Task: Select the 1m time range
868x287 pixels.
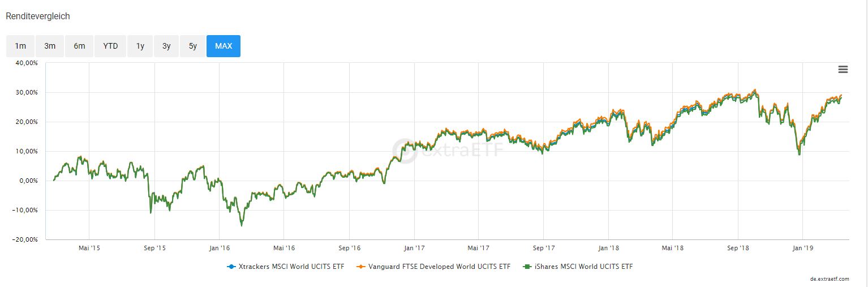Action: (20, 46)
